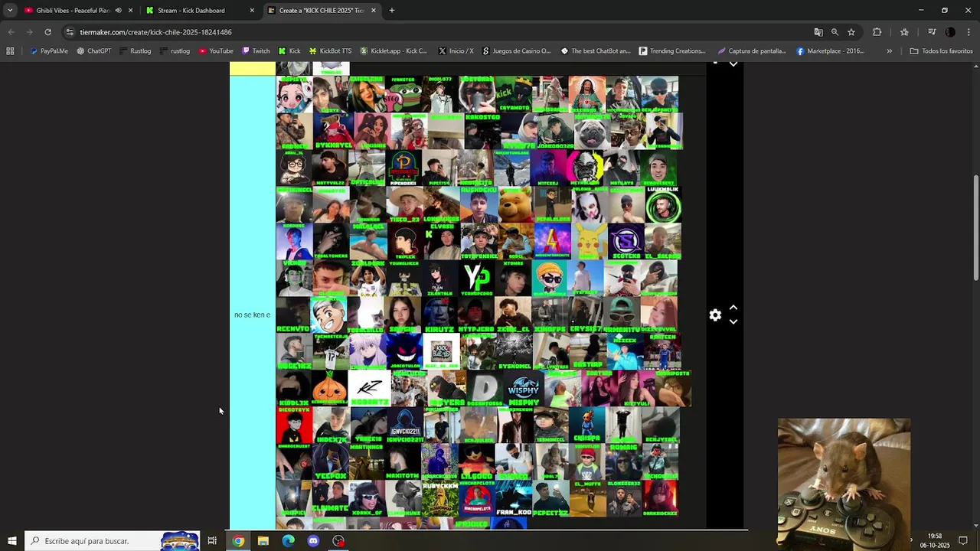Open the Rustlog bookmark
Viewport: 980px width, 551px height.
[135, 51]
